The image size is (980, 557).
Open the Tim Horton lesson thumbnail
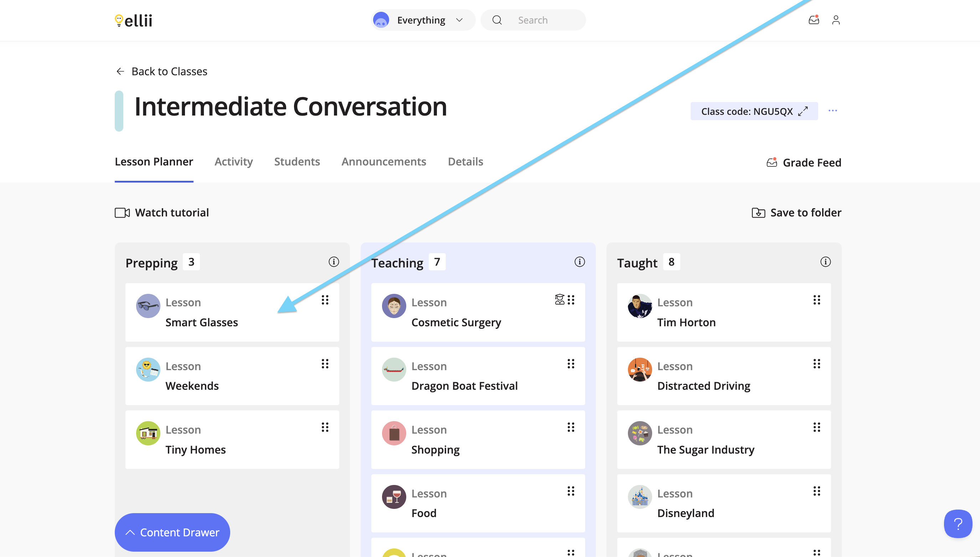coord(640,306)
